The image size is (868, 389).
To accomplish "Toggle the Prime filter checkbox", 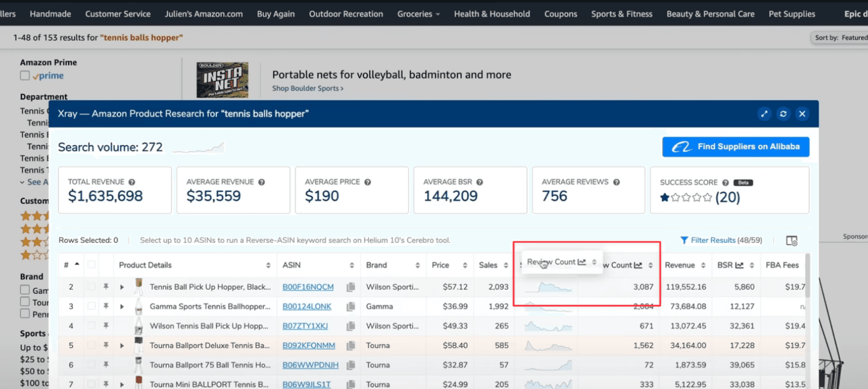I will point(25,76).
